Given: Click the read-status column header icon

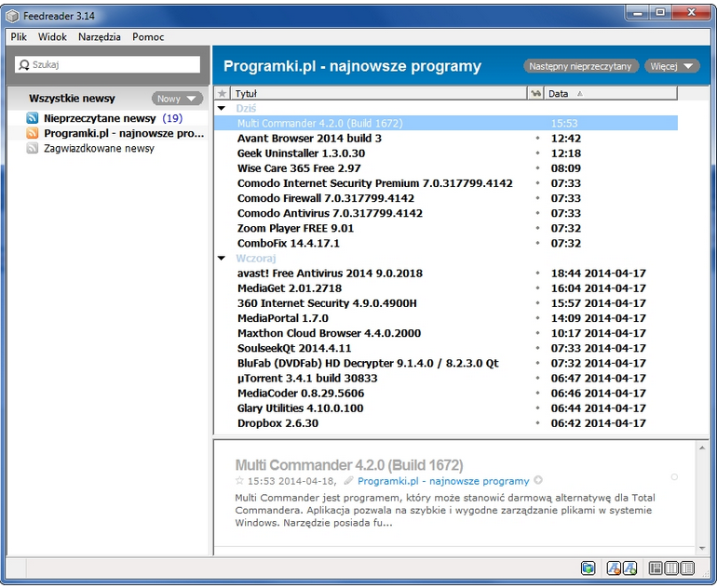Looking at the screenshot, I should 535,94.
